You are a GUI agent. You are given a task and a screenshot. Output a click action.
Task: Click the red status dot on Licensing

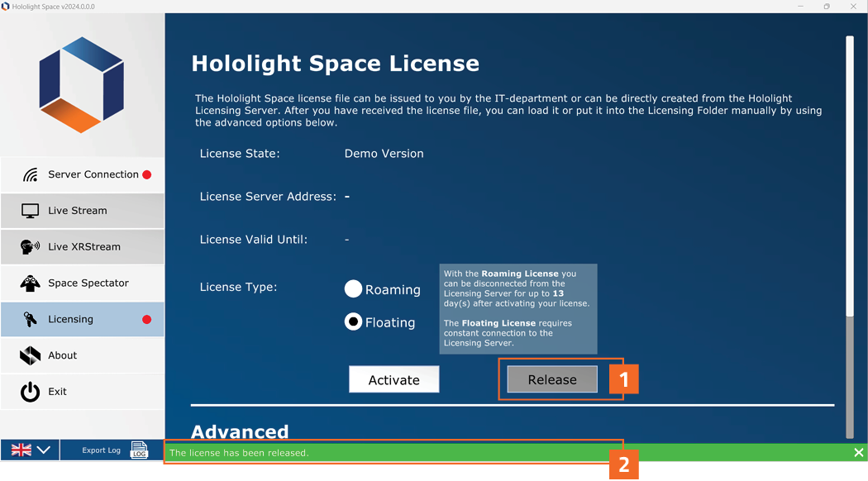pos(146,319)
